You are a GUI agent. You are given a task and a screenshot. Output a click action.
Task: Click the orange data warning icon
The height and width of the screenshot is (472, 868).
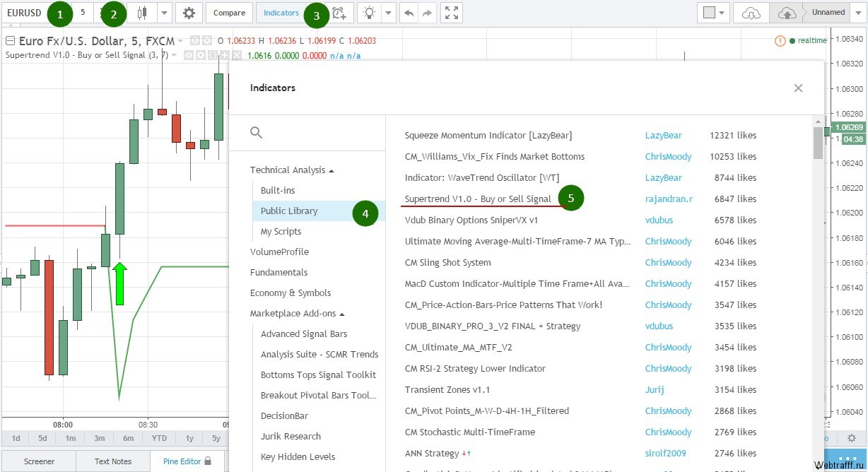tap(780, 40)
